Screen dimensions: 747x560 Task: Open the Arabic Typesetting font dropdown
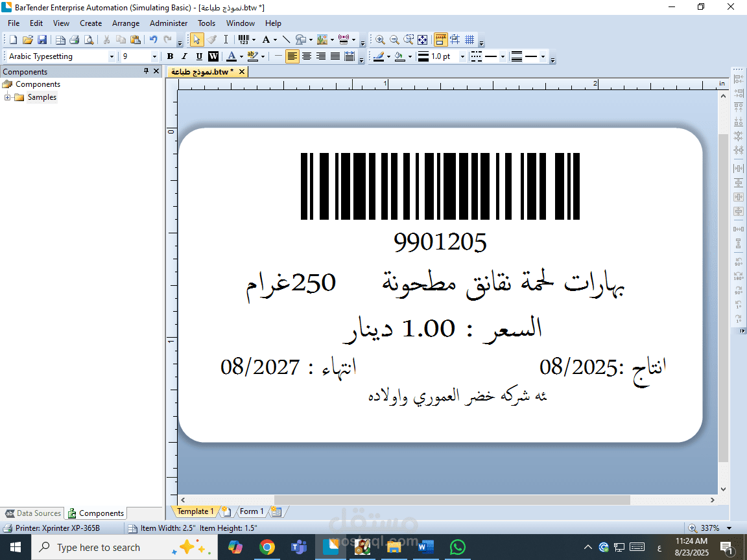[x=112, y=56]
